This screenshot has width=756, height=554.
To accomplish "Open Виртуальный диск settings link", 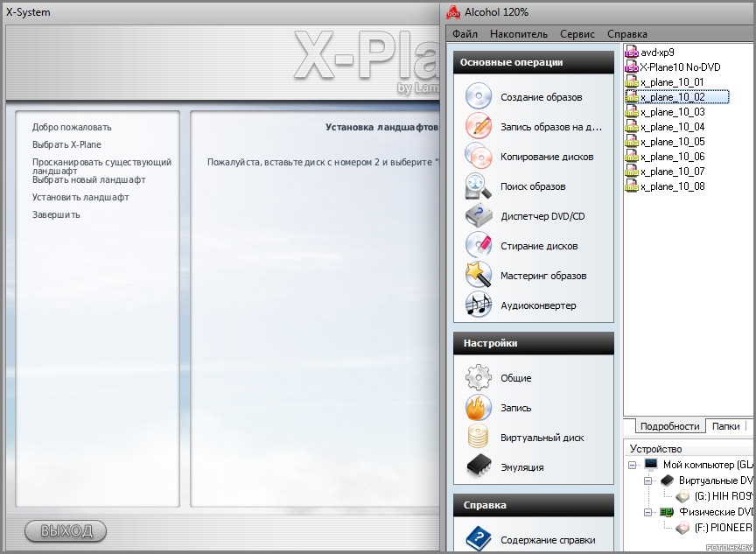I will point(542,438).
